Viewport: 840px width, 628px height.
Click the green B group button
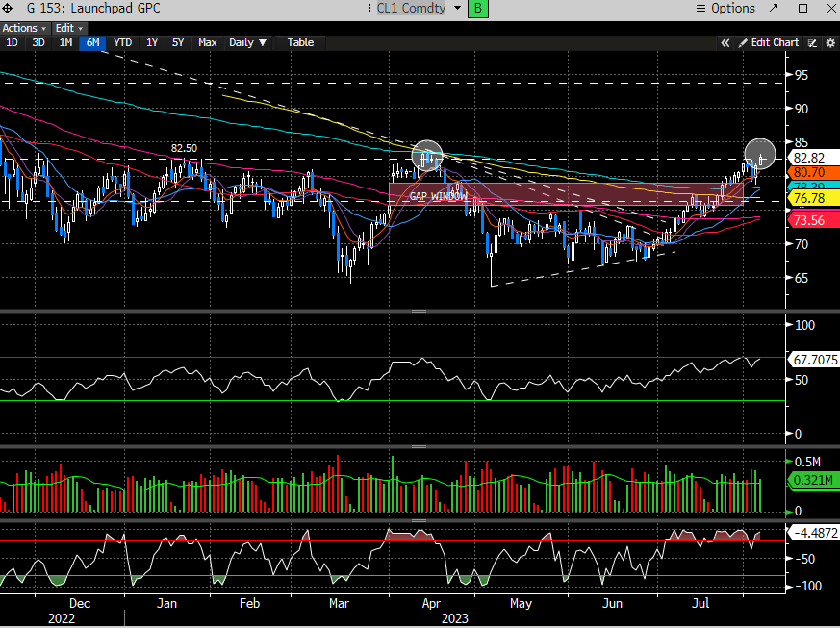(478, 9)
